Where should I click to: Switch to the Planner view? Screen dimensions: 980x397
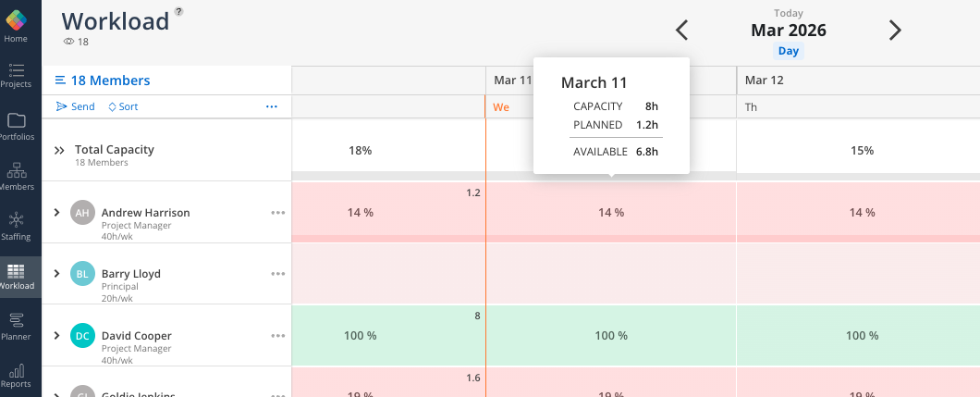16,325
